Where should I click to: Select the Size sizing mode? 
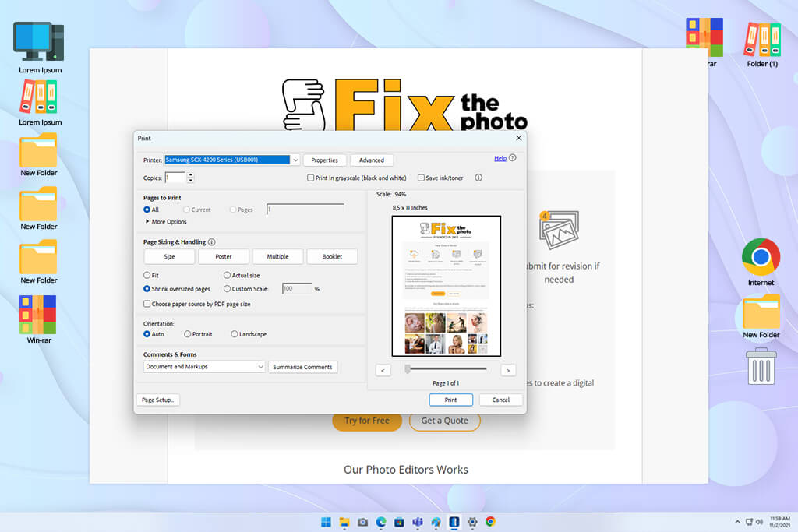[x=169, y=257]
